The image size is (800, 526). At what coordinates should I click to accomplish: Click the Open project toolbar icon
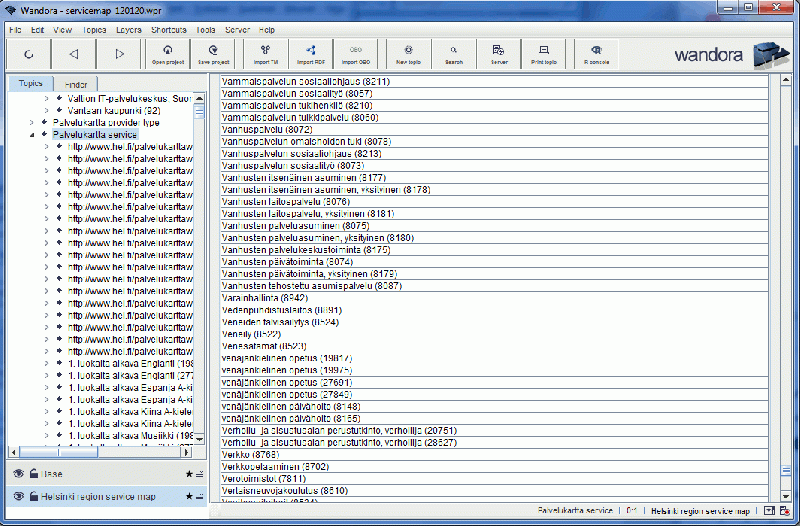click(167, 53)
